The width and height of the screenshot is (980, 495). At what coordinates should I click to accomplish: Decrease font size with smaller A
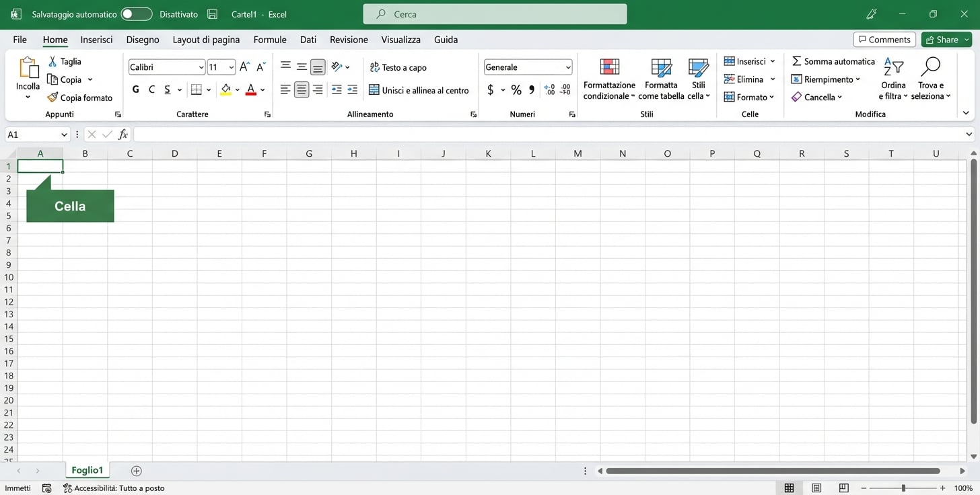261,67
